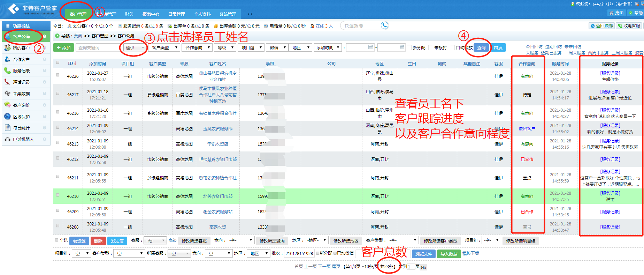The image size is (644, 275).
Task: Open the 报表中心 tab
Action: (151, 14)
